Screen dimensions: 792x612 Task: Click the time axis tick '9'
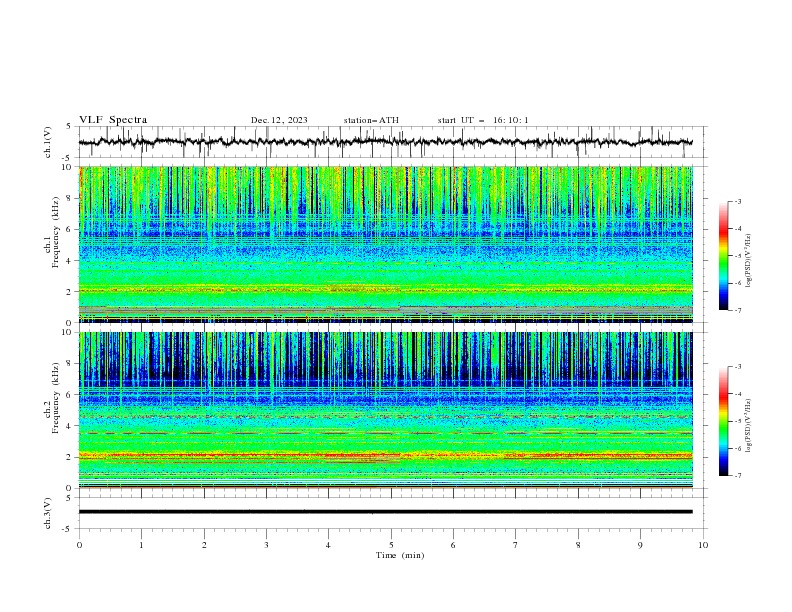pos(640,545)
